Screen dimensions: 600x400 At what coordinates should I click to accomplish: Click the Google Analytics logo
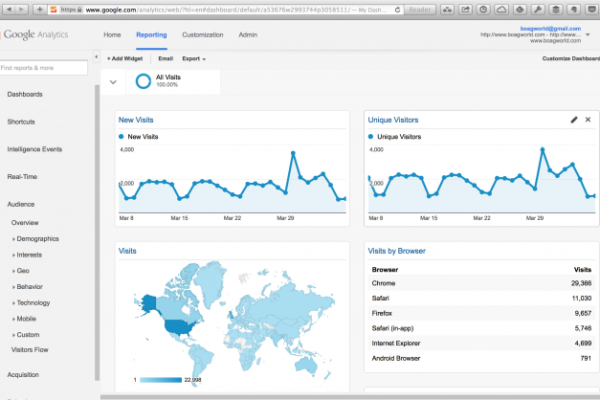click(36, 35)
